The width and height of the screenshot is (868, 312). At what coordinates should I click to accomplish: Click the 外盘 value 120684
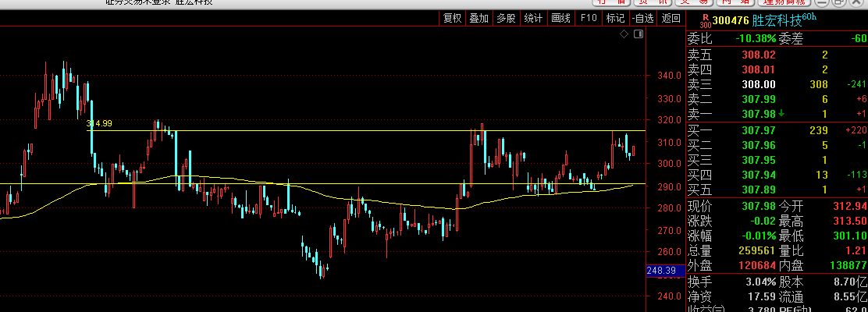coord(756,266)
